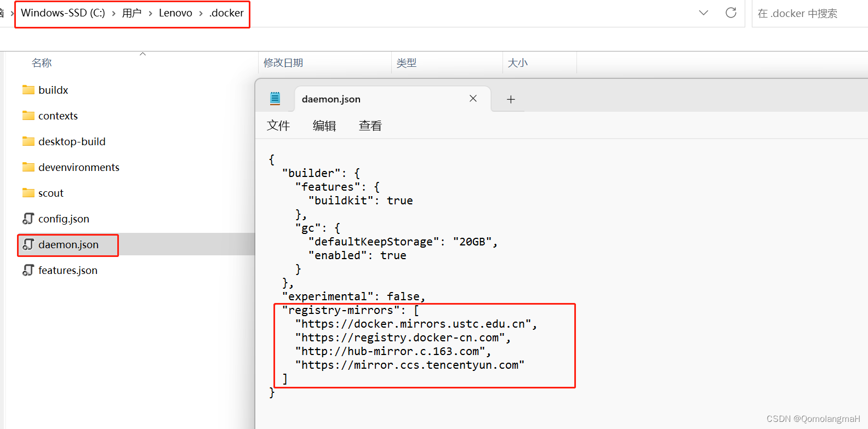Select the desktop-build folder icon
Image resolution: width=868 pixels, height=429 pixels.
(x=28, y=141)
